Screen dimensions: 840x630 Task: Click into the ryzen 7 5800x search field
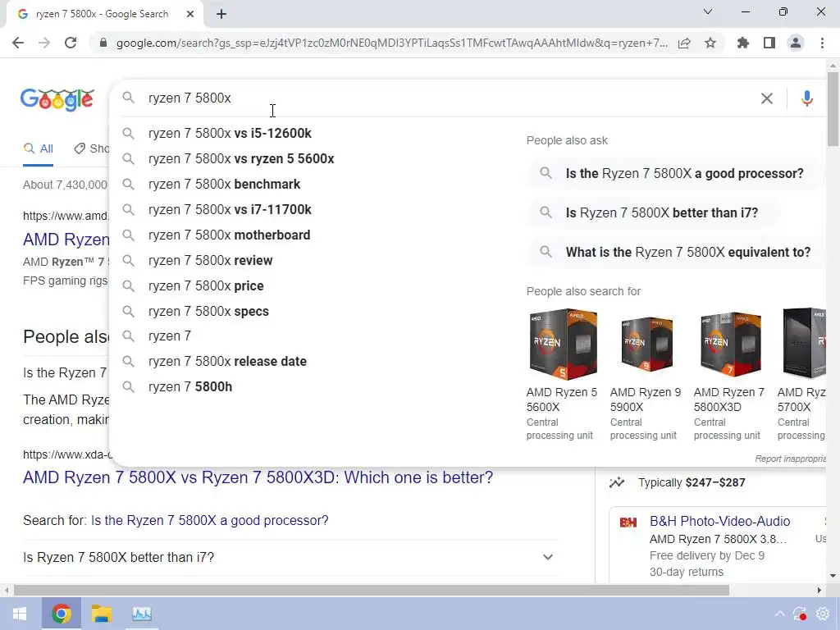click(450, 98)
